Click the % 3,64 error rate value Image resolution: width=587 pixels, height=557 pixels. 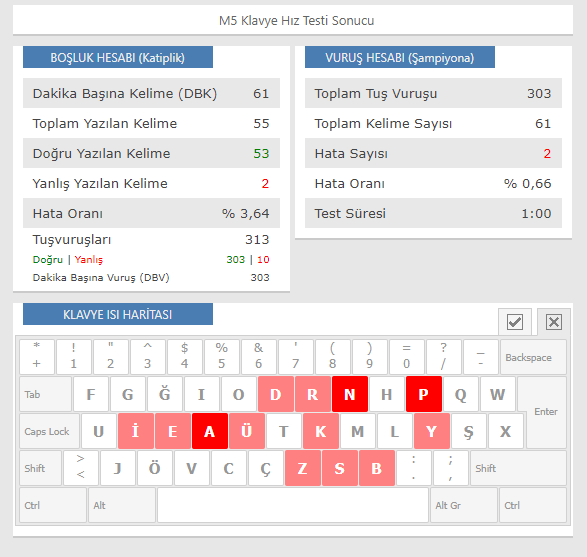[246, 214]
